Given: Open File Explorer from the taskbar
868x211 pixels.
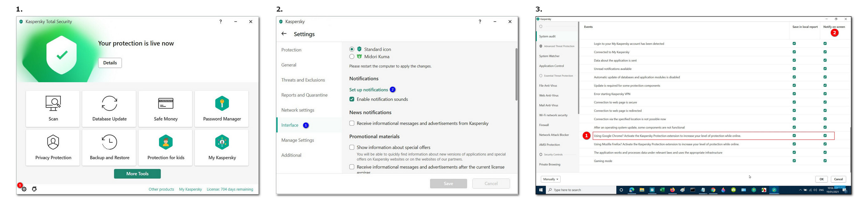Looking at the screenshot, I should pyautogui.click(x=642, y=190).
